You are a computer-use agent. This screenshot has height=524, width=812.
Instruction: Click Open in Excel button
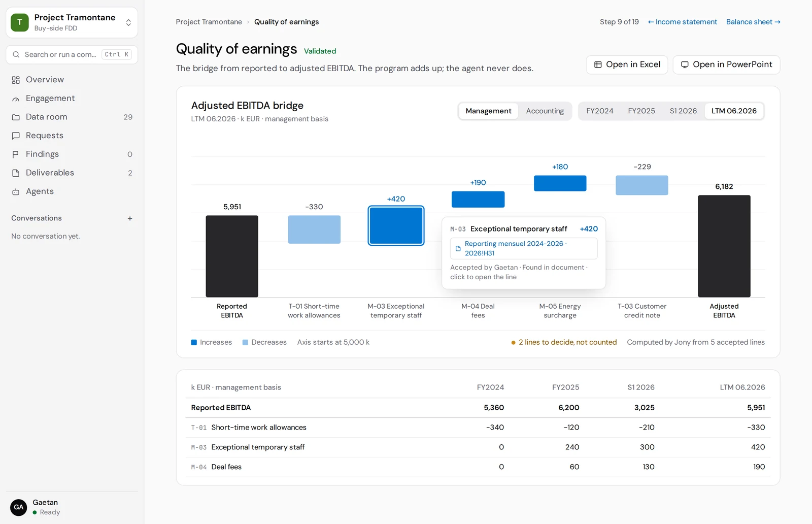tap(627, 64)
